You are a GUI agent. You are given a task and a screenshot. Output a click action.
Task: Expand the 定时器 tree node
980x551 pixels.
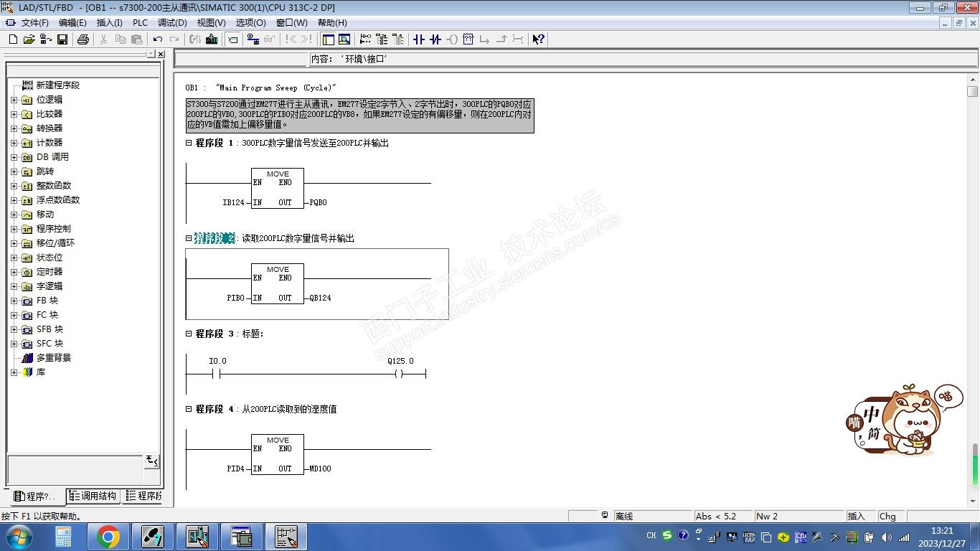[x=14, y=272]
